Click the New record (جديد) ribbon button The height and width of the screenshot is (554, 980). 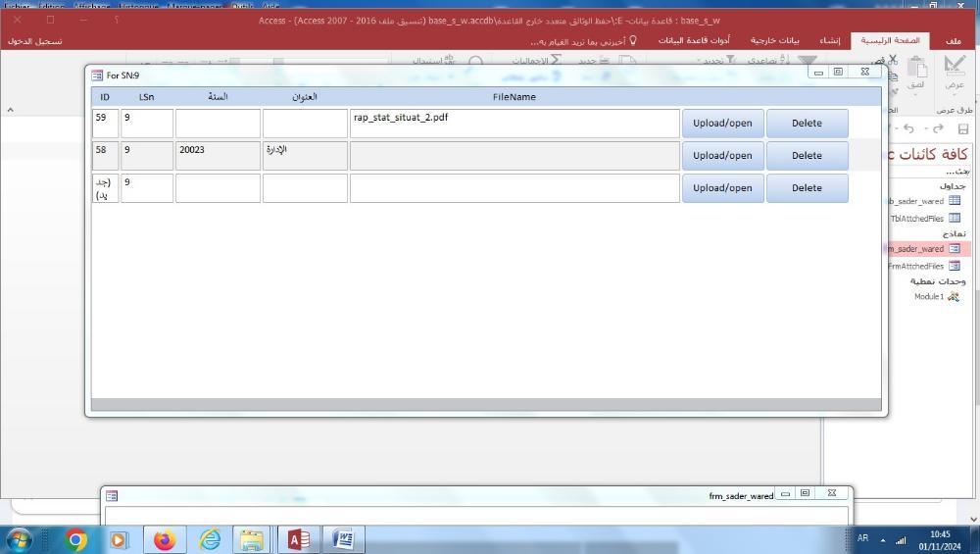pyautogui.click(x=594, y=60)
